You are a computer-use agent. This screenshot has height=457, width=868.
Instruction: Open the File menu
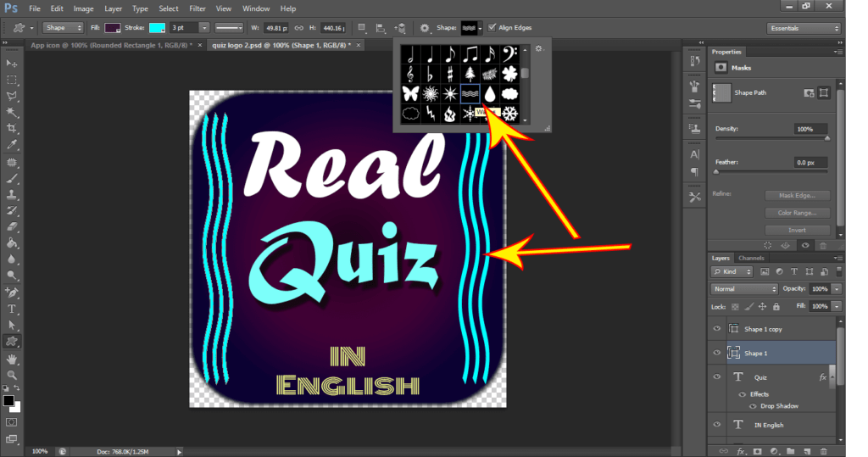(x=34, y=8)
